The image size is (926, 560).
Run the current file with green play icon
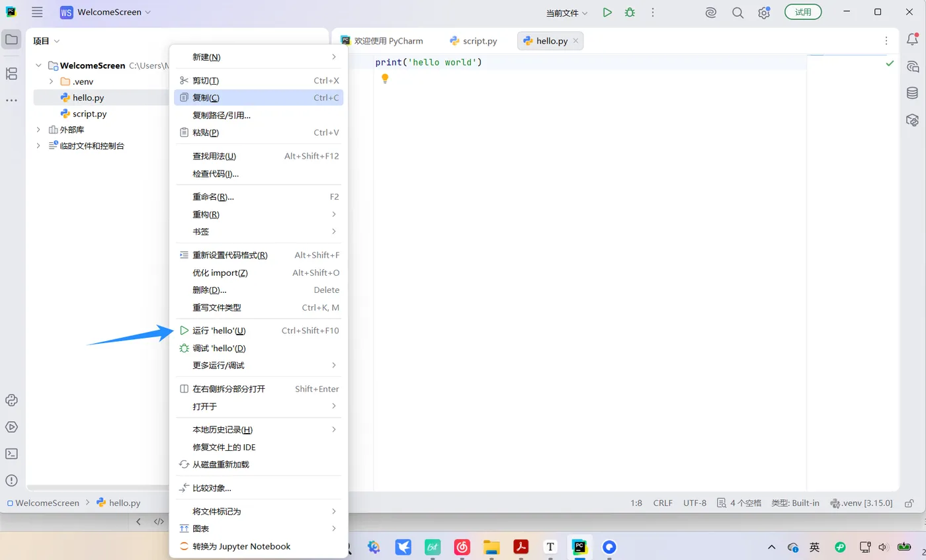click(x=607, y=12)
